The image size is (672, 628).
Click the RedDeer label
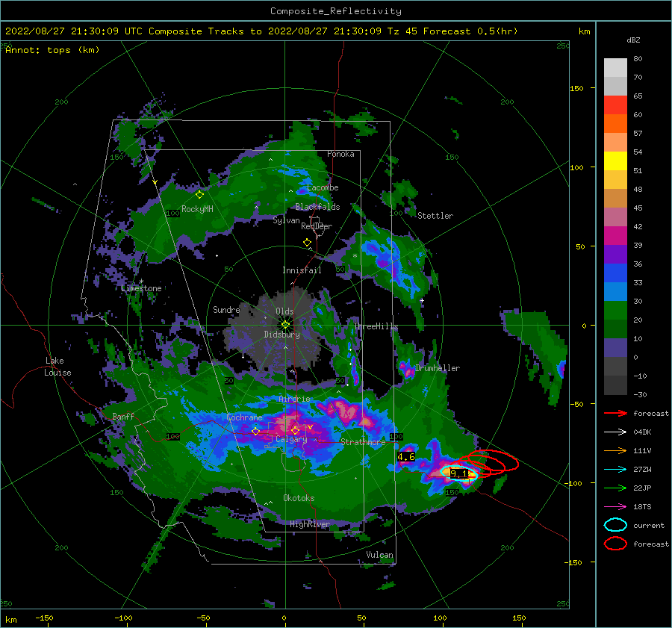(317, 226)
